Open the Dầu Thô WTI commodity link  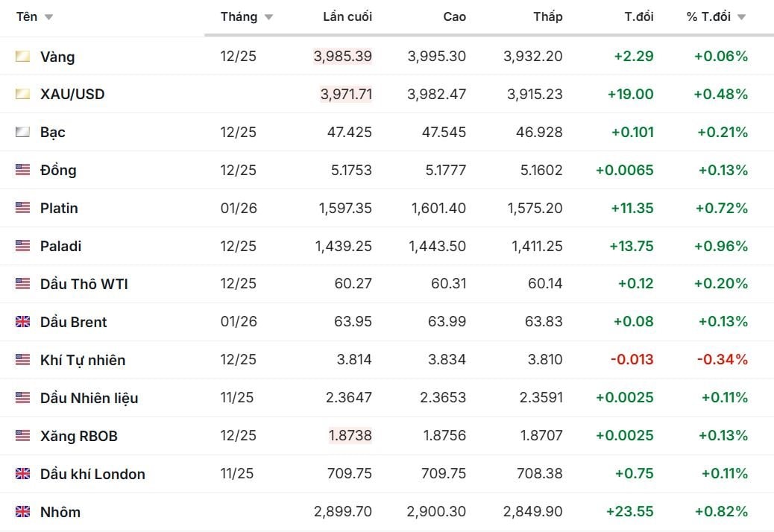[84, 284]
